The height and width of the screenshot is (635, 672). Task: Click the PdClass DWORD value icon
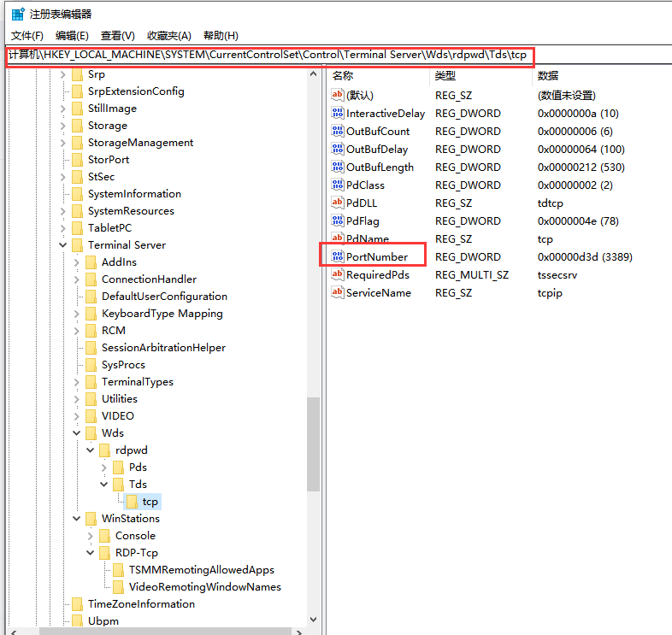[x=338, y=185]
